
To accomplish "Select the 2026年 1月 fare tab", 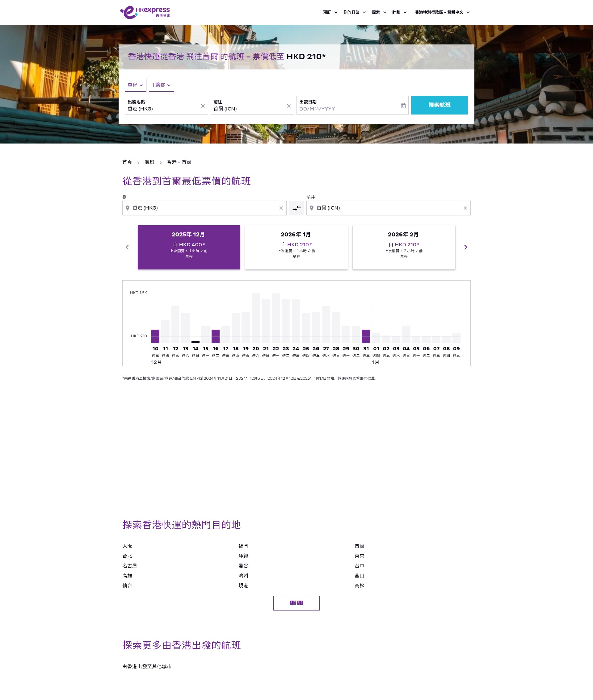I will click(x=296, y=247).
